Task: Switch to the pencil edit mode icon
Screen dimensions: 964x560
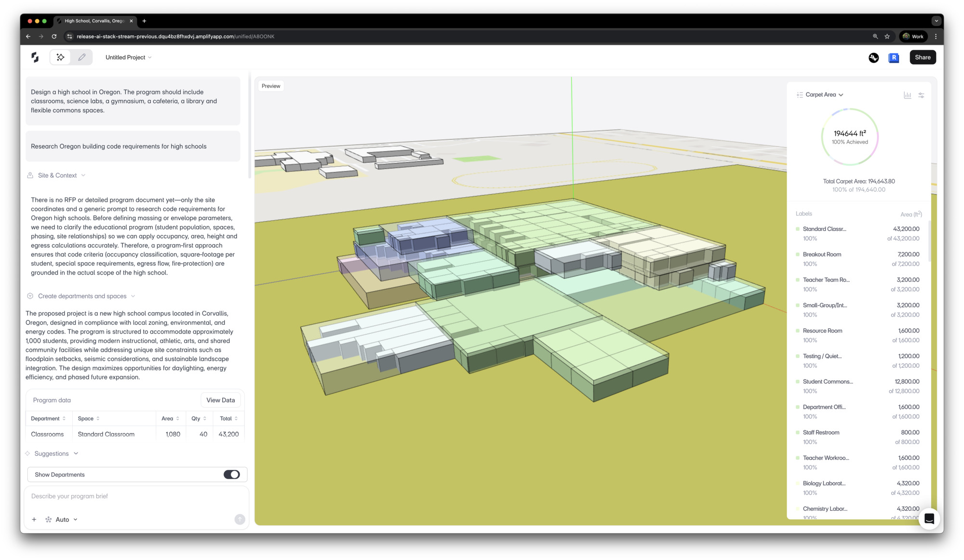Action: pos(82,57)
